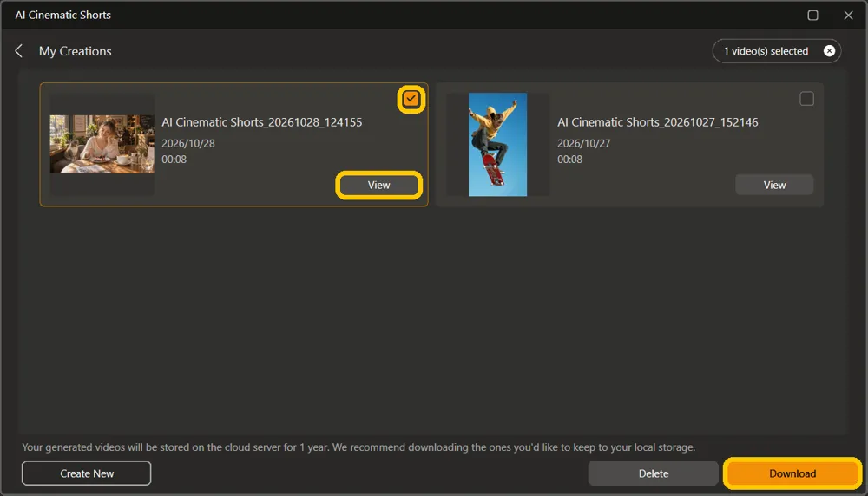
Task: Click the cloud storage notice text
Action: tap(358, 447)
